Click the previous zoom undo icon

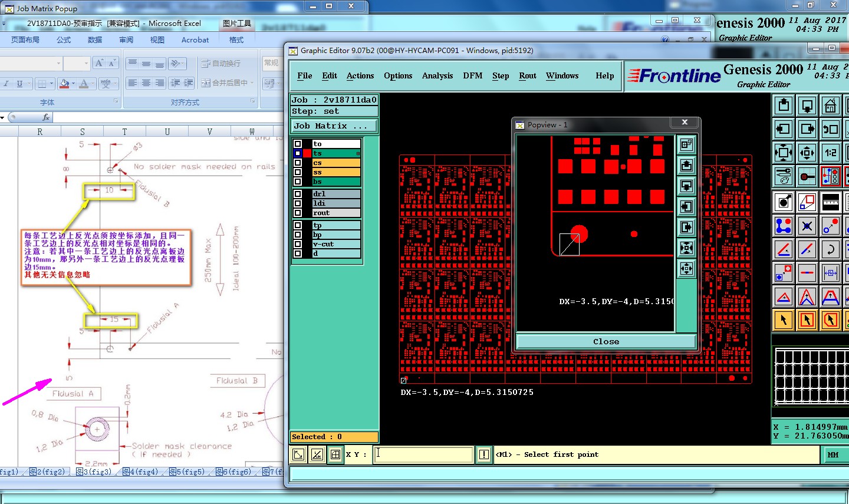click(830, 129)
